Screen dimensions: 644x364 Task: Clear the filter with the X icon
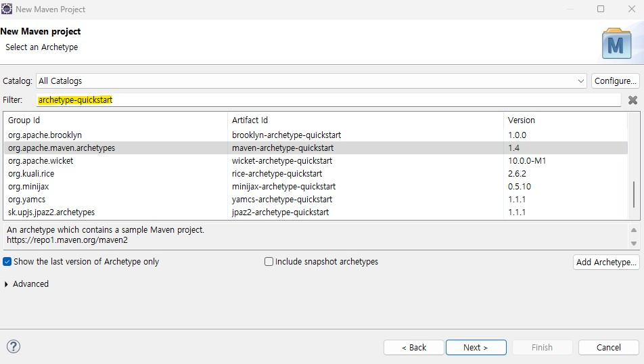tap(632, 100)
